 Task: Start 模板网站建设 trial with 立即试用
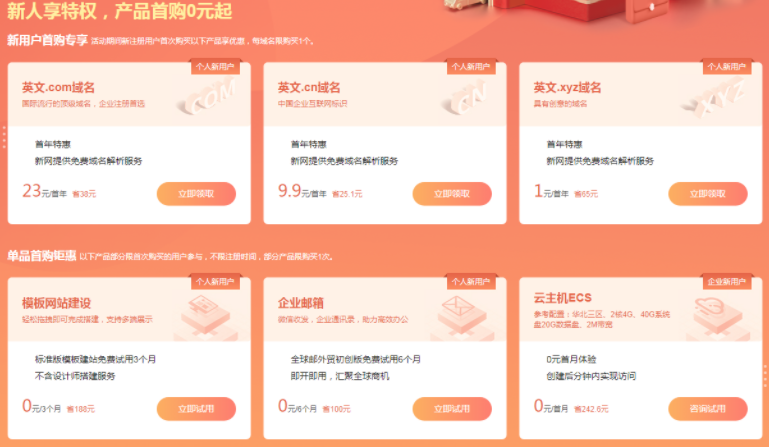pyautogui.click(x=196, y=409)
